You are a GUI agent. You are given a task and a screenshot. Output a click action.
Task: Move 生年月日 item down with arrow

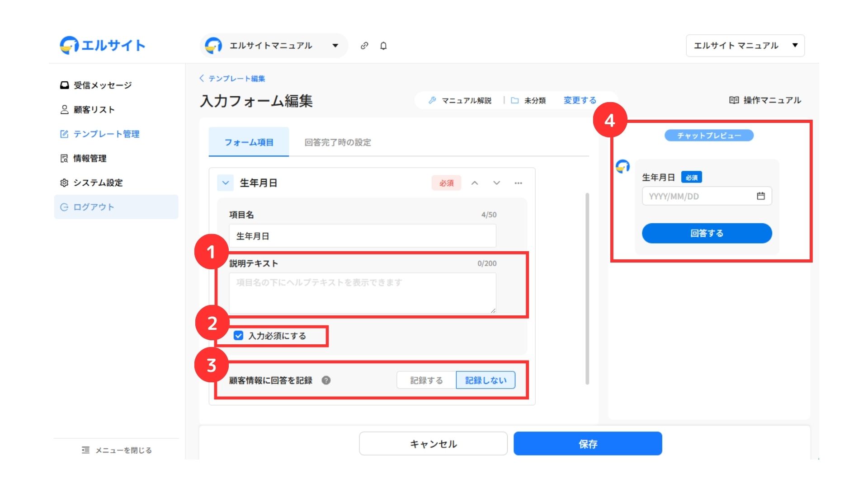coord(496,183)
